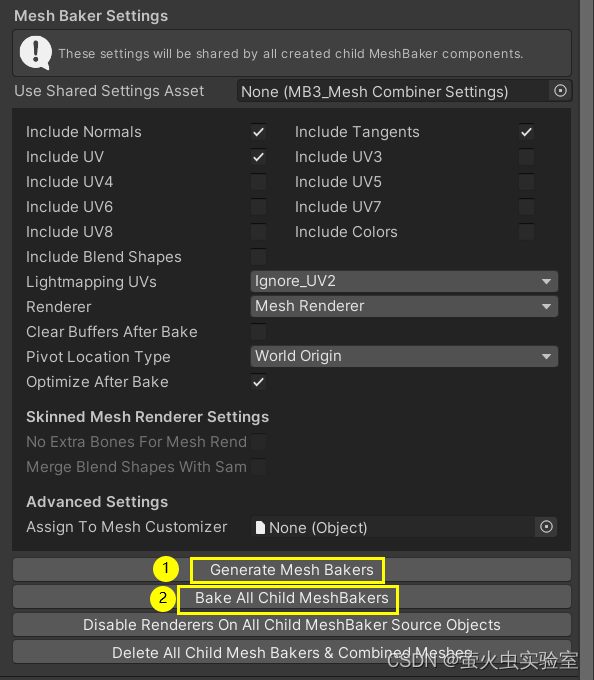Click Generate Mesh Bakers button
The image size is (594, 680).
click(292, 570)
